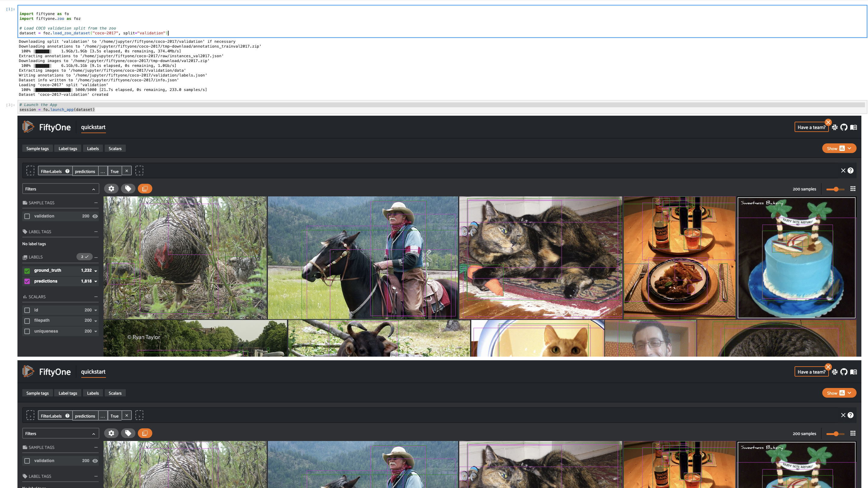
Task: Open Label tags tab in first app
Action: 68,149
